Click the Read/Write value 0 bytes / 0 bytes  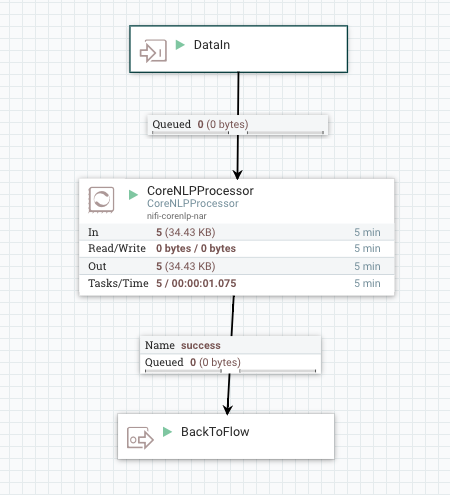coord(196,249)
